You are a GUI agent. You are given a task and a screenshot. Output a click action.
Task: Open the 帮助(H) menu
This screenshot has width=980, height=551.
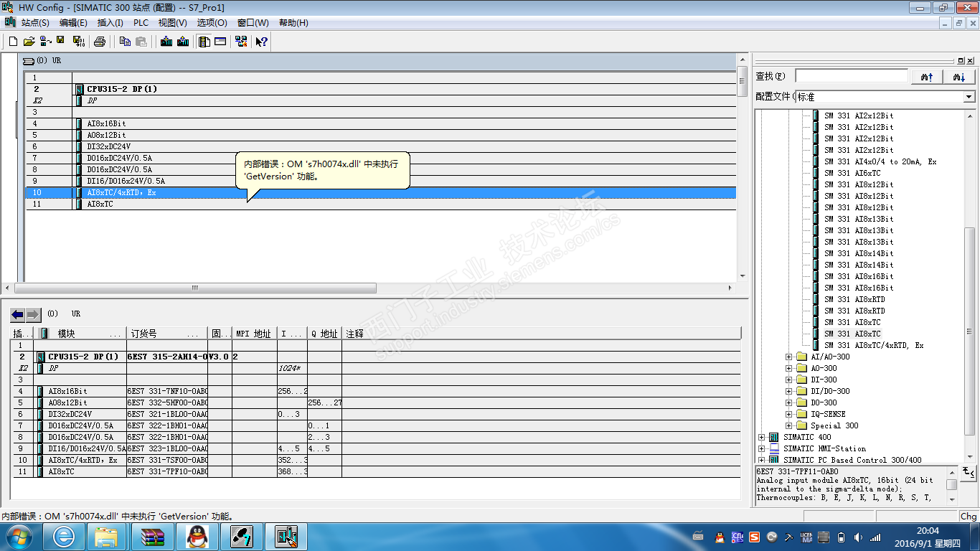[293, 23]
